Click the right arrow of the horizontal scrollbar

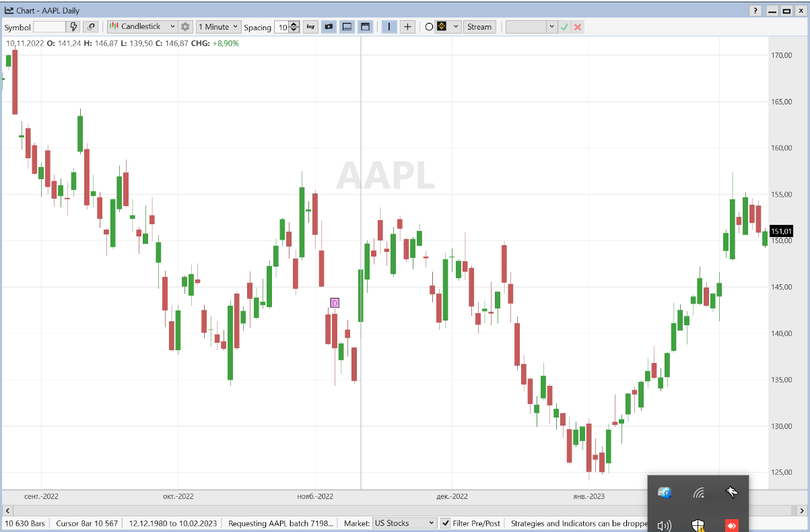point(801,510)
